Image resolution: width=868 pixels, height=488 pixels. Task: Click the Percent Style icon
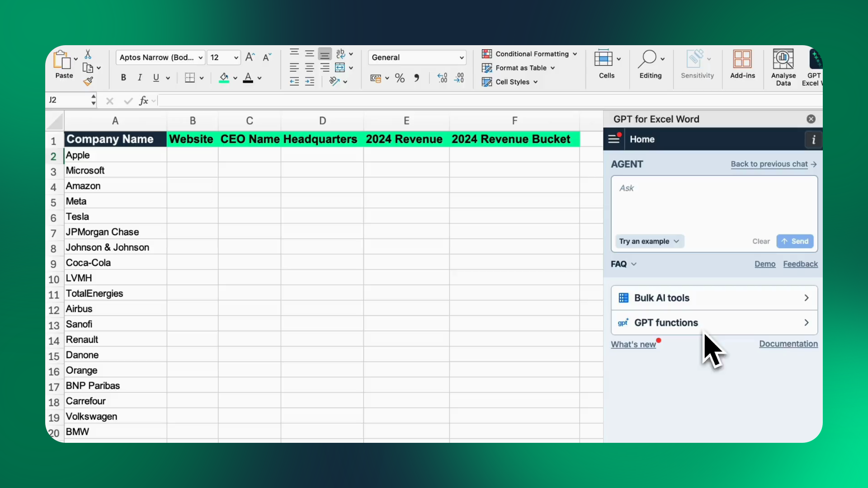coord(400,78)
